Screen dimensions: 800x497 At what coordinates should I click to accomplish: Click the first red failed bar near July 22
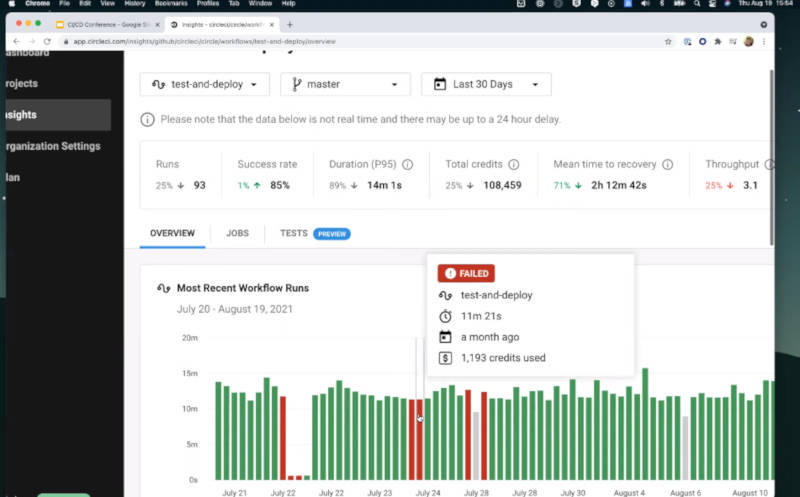283,438
